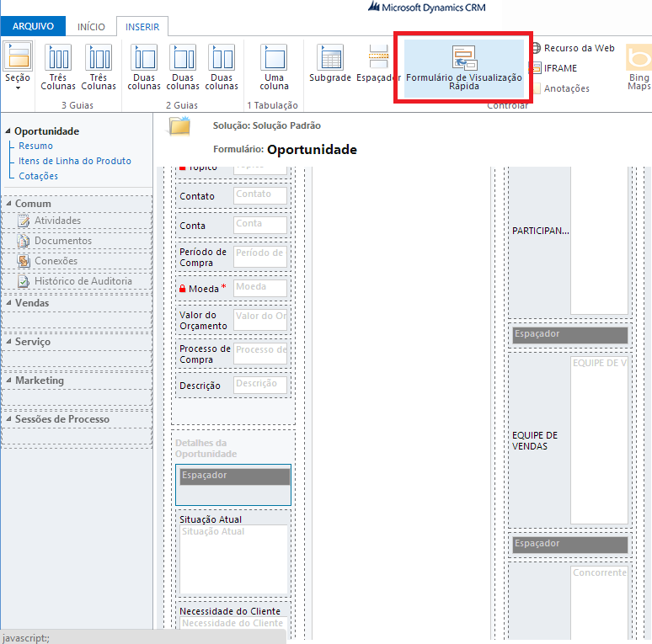
Task: Insert a Formulário de Visualização Rápida
Action: (463, 67)
